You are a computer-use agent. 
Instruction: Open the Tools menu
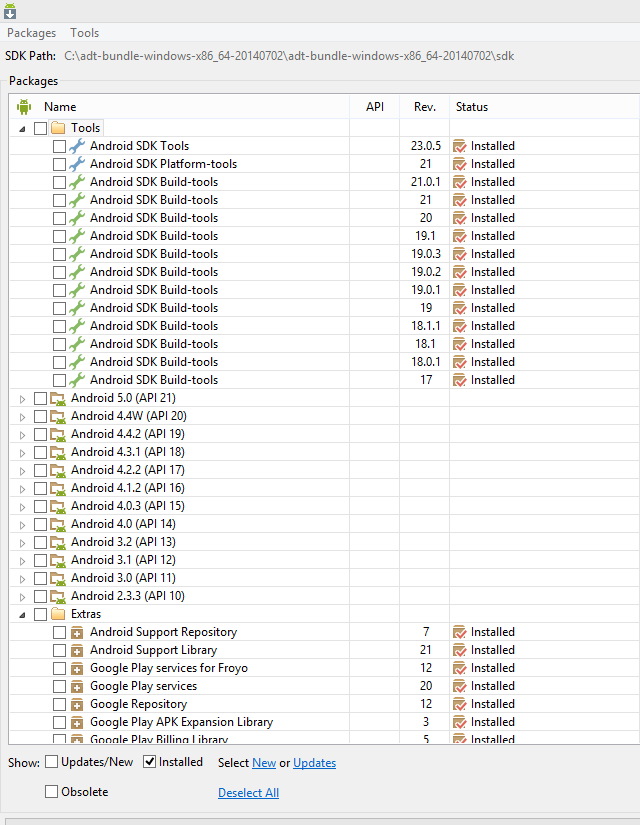point(85,33)
